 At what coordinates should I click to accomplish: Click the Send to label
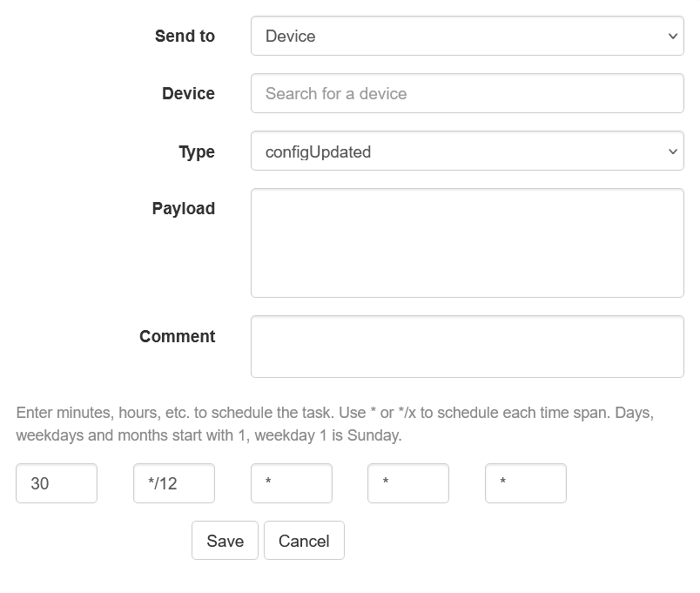coord(185,36)
